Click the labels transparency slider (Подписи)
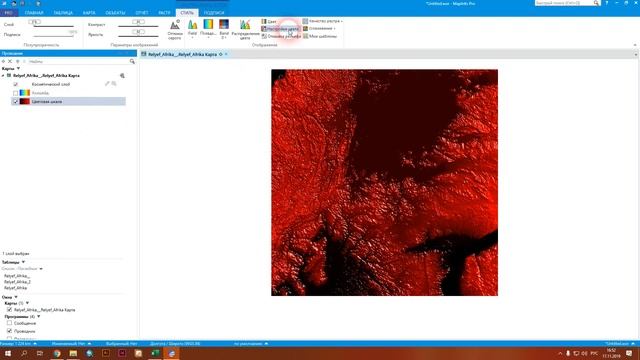The height and width of the screenshot is (360, 640). (53, 35)
